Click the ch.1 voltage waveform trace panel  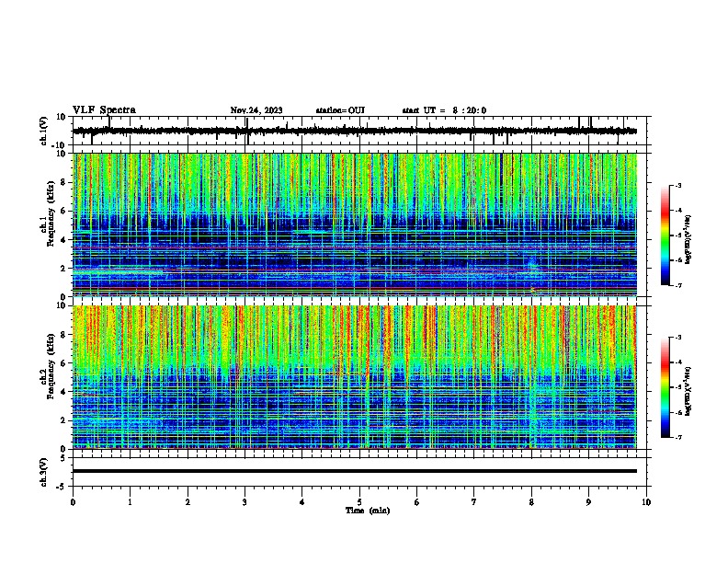(361, 131)
